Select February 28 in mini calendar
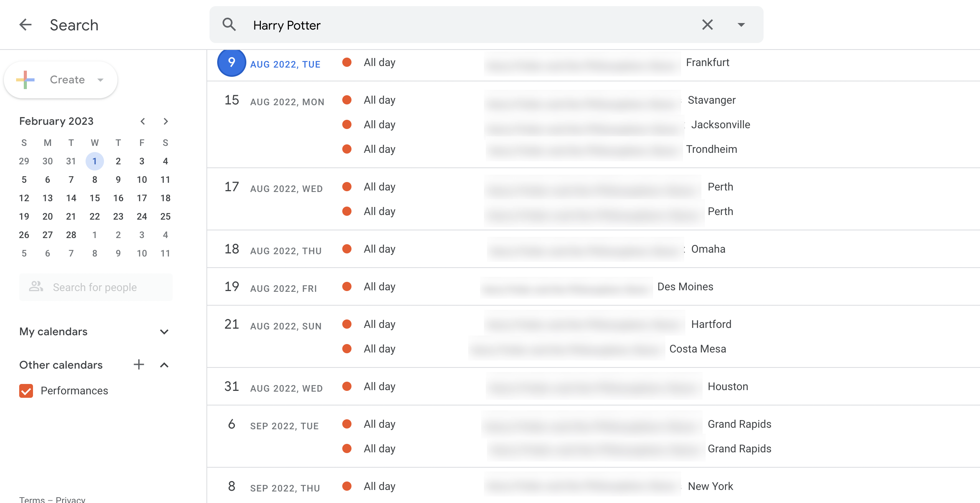 tap(71, 235)
